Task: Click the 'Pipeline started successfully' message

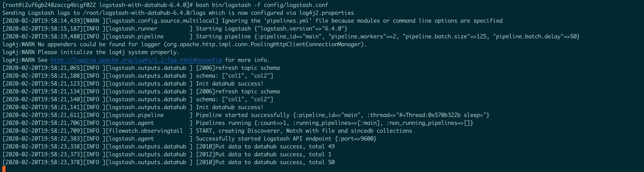Action: (242, 115)
